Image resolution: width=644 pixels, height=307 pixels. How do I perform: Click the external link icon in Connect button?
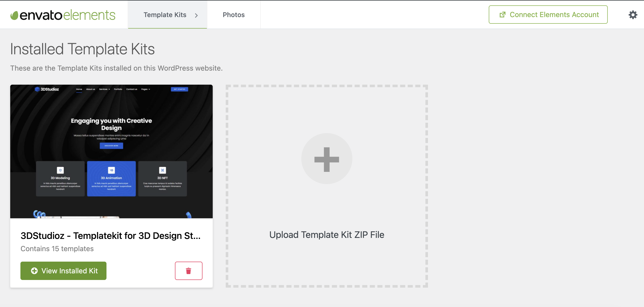502,15
